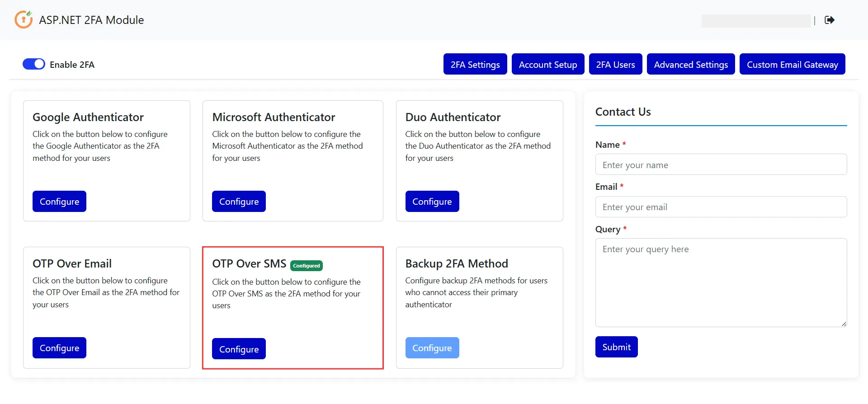Click the Query field label
Screen dimensions: 868x404
pos(608,229)
